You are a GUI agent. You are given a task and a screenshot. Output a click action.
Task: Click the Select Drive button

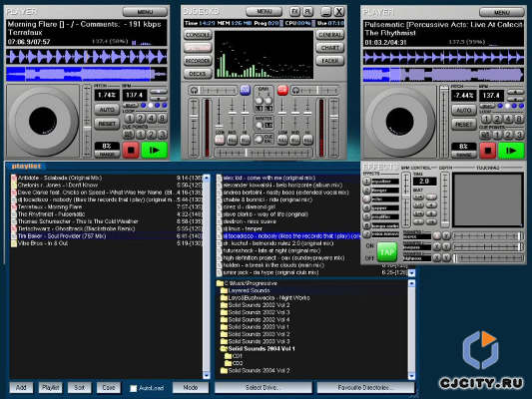click(x=264, y=387)
